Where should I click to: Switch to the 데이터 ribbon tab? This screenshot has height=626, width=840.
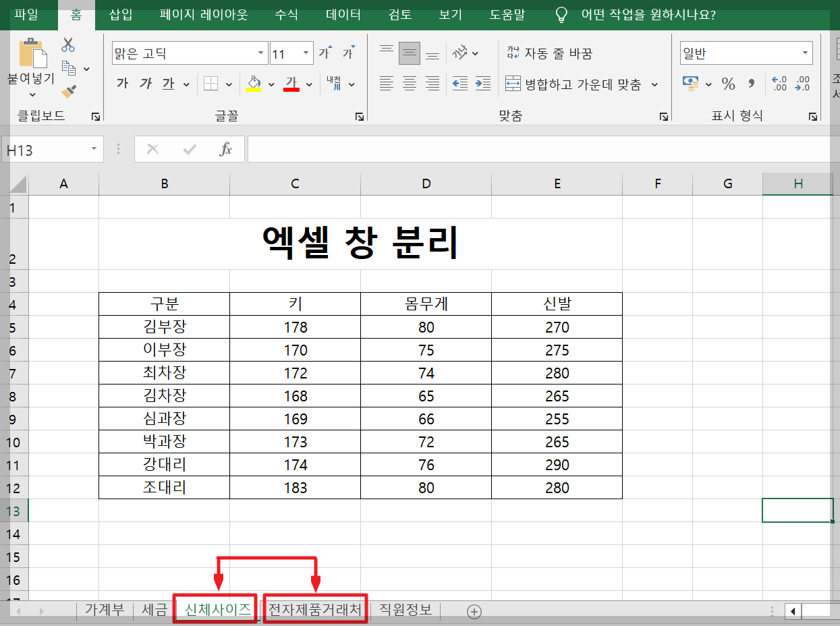[x=342, y=13]
